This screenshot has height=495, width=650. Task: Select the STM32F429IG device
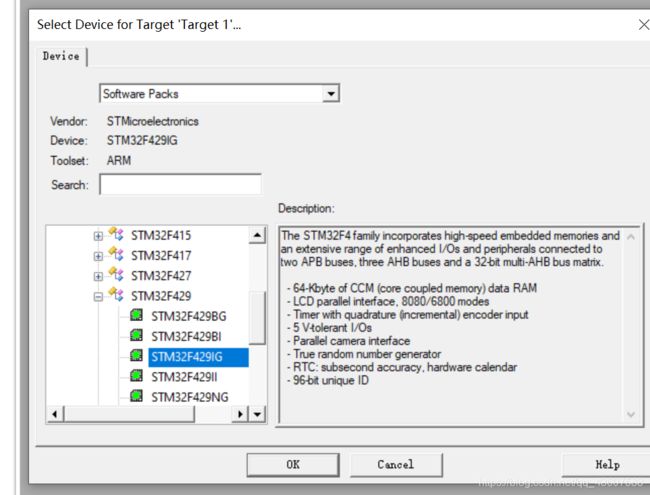coord(199,357)
